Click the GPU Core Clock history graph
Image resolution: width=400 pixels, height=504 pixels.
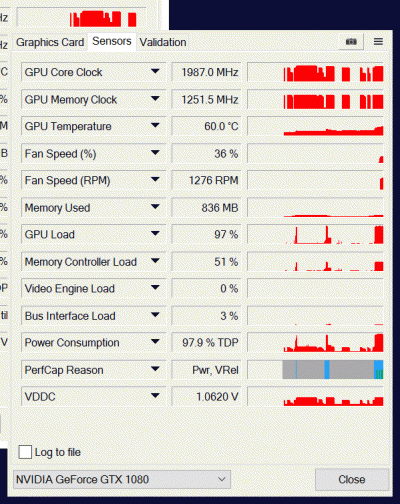point(315,72)
